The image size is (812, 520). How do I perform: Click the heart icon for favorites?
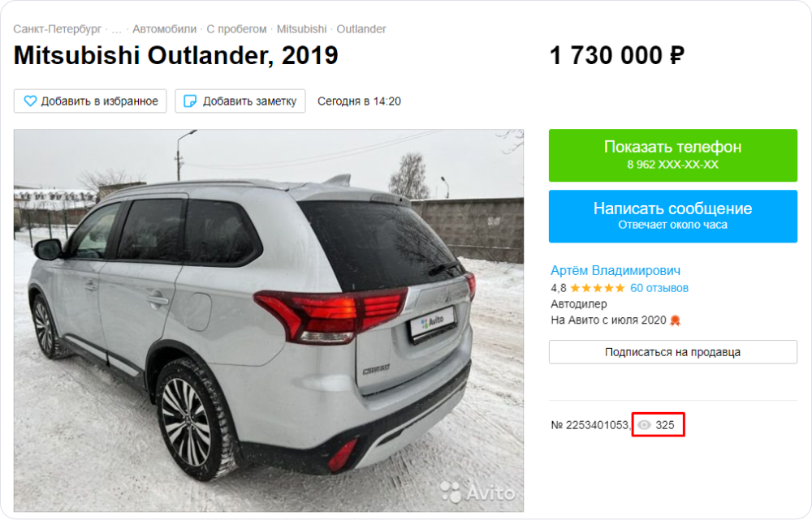[x=30, y=101]
